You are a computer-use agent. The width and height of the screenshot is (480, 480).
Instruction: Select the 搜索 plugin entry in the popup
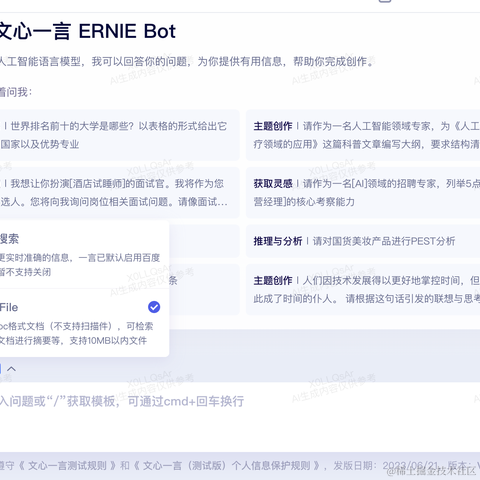click(x=84, y=255)
